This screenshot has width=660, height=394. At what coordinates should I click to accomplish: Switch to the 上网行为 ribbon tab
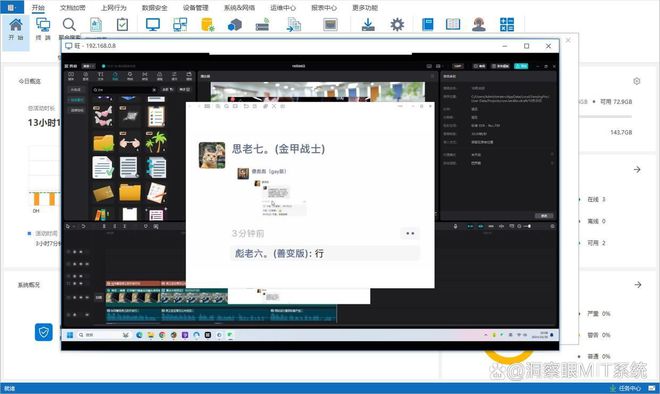[114, 8]
